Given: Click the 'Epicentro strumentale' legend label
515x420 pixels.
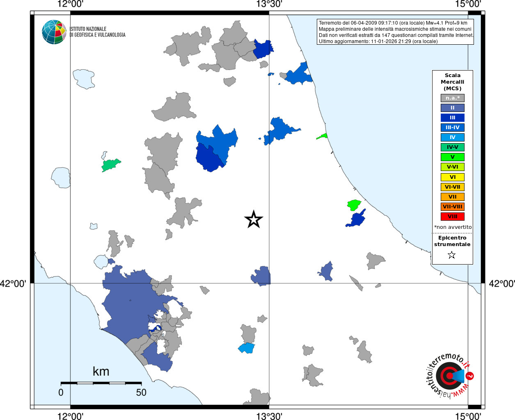Looking at the screenshot, I should point(452,241).
